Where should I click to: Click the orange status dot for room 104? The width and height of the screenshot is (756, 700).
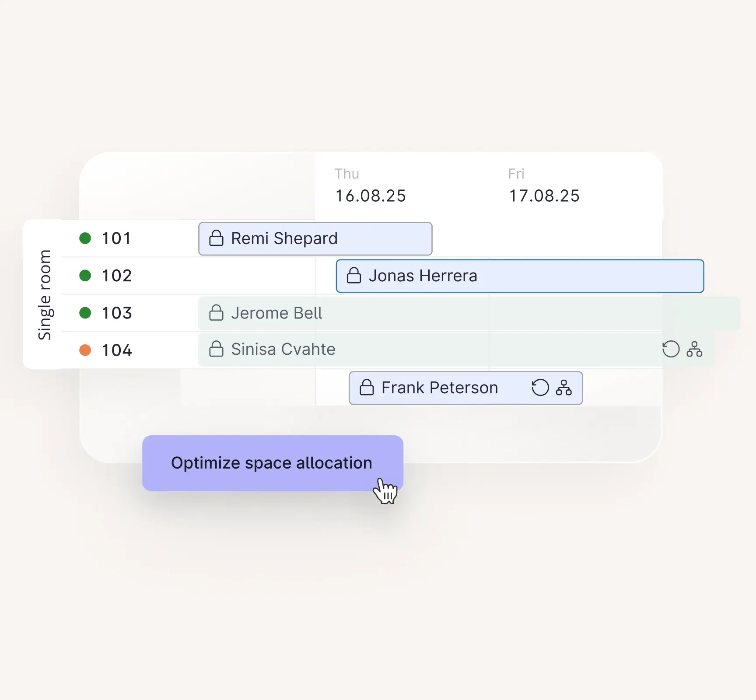pos(85,350)
